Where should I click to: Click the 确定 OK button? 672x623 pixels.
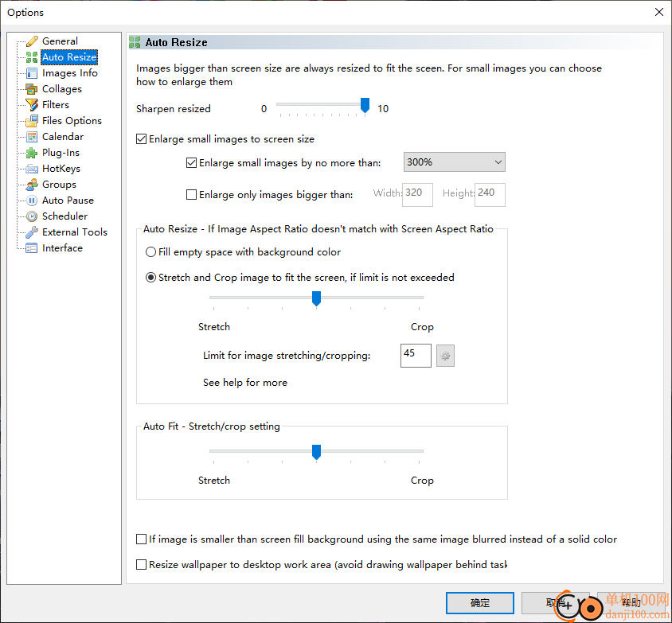pos(480,603)
